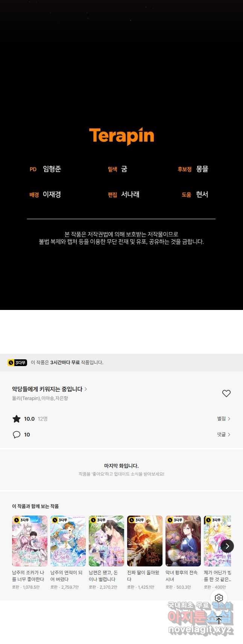
Task: Click the star rating icon
Action: (17, 419)
